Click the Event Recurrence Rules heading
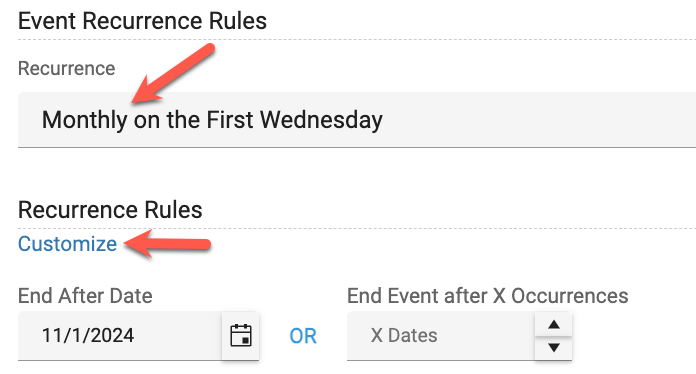This screenshot has height=374, width=696. coord(142,21)
